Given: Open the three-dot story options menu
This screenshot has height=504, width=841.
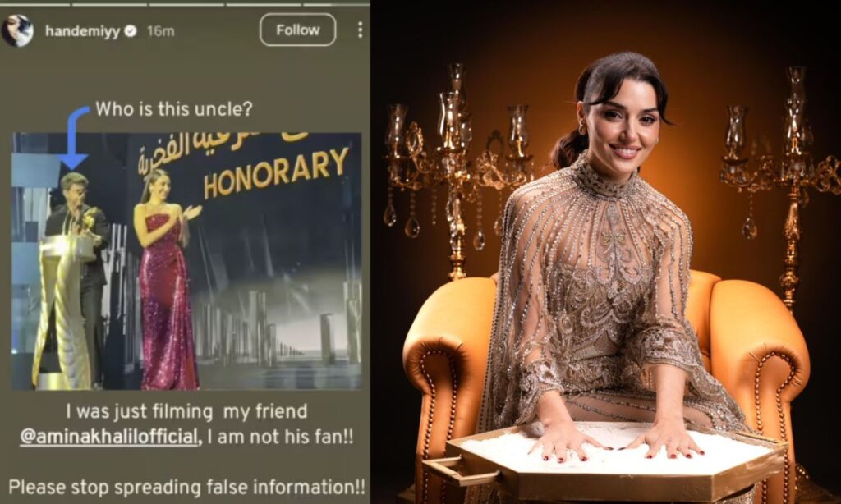Looking at the screenshot, I should coord(360,30).
